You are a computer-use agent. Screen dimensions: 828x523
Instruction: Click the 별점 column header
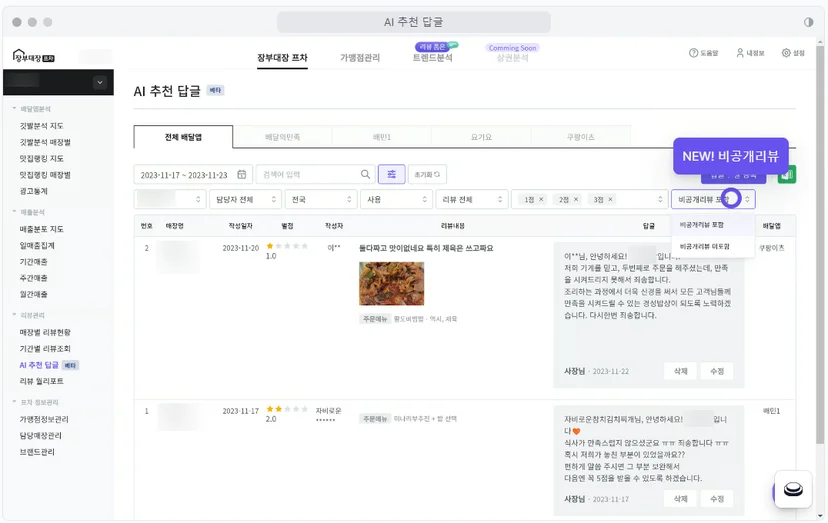tap(287, 226)
